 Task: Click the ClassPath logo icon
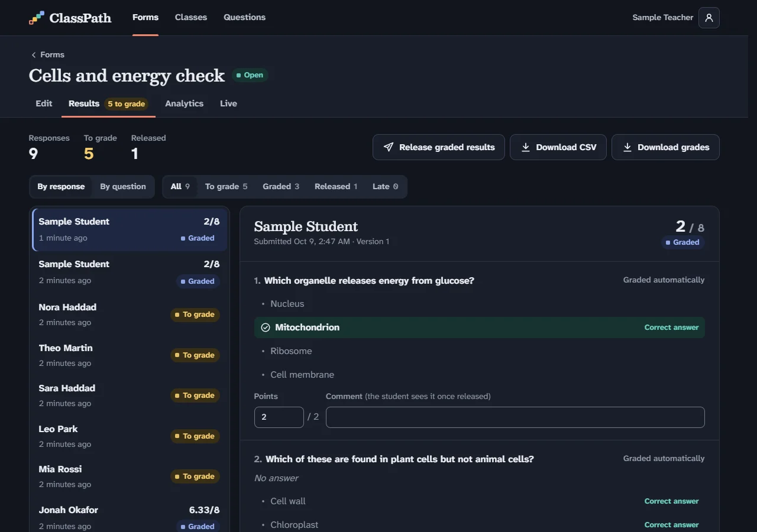(x=36, y=18)
